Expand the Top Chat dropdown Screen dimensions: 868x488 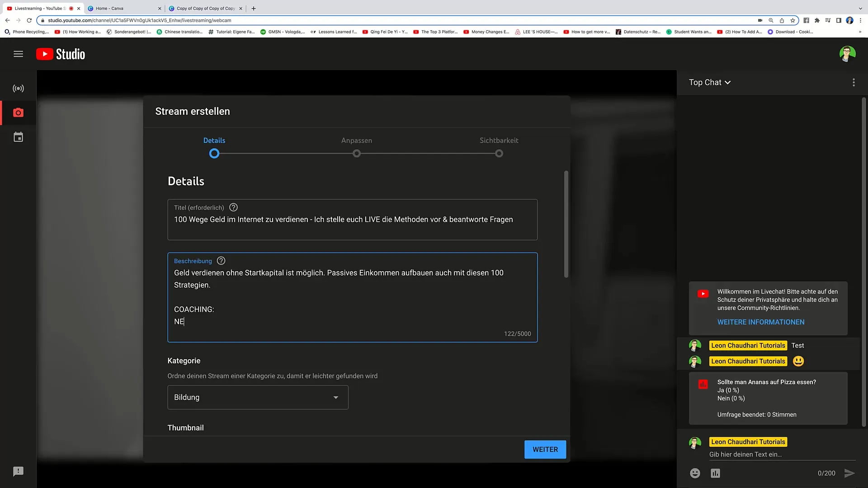pyautogui.click(x=710, y=82)
